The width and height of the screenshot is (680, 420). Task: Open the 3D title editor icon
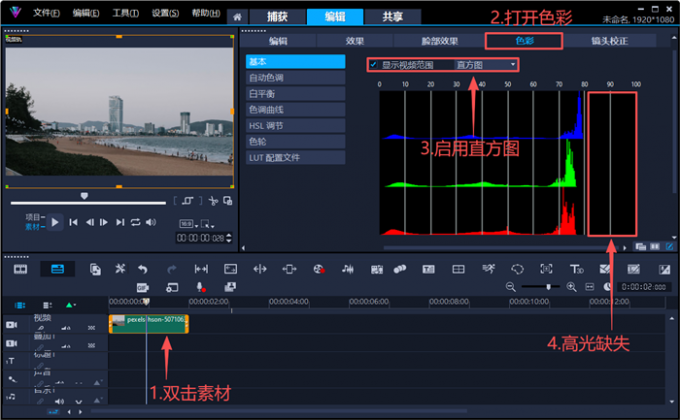point(576,269)
